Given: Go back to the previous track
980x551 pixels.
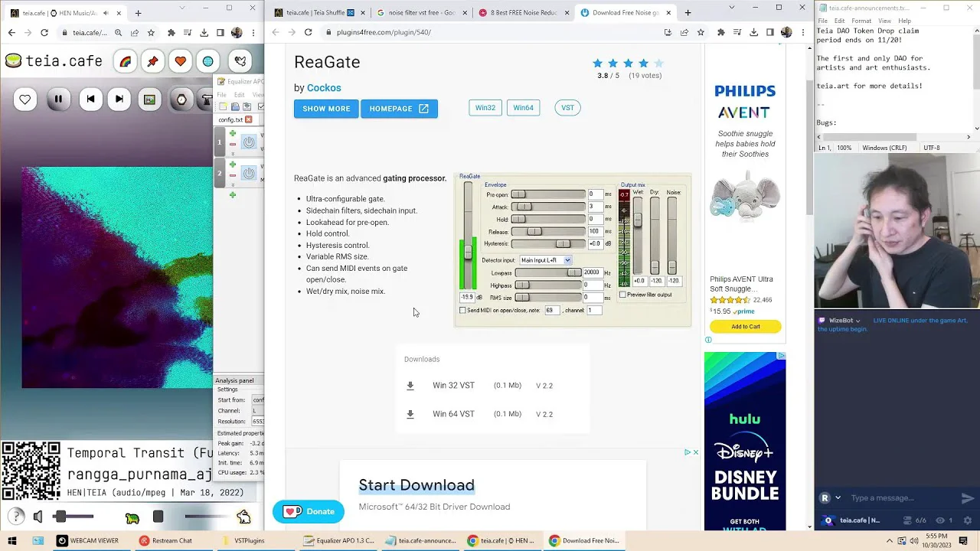Looking at the screenshot, I should 90,99.
